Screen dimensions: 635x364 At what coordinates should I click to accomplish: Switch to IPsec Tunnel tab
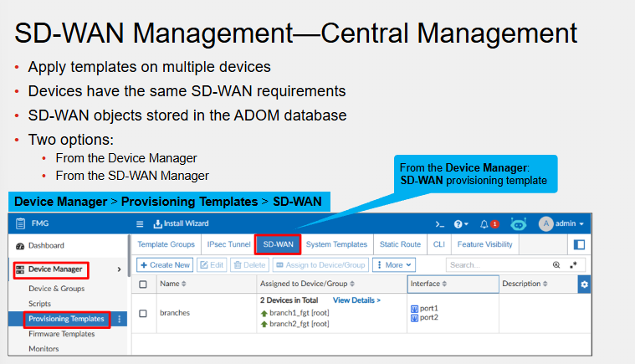[x=228, y=244]
